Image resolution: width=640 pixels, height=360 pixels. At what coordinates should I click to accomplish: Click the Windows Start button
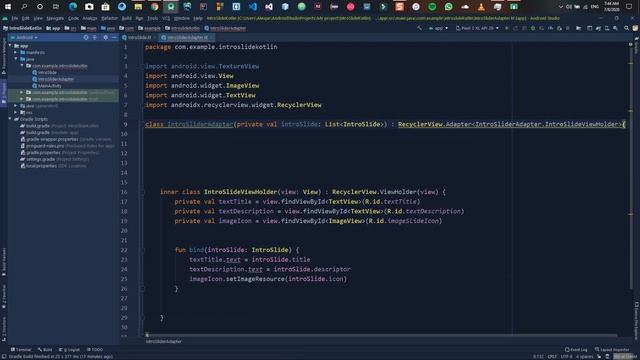8,7
